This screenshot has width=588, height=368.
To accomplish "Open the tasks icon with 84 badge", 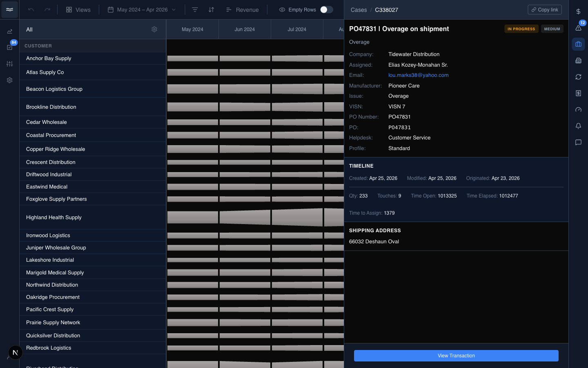I will coord(10,47).
